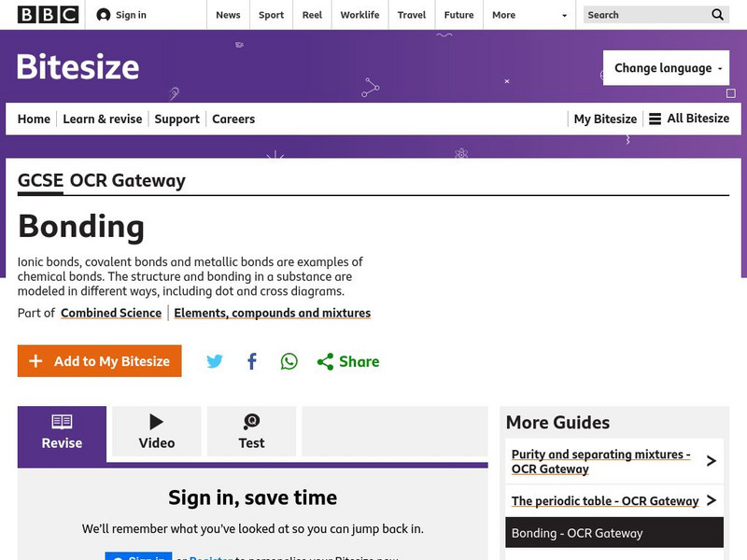The image size is (747, 560).
Task: Share the page via WhatsApp
Action: [x=289, y=361]
